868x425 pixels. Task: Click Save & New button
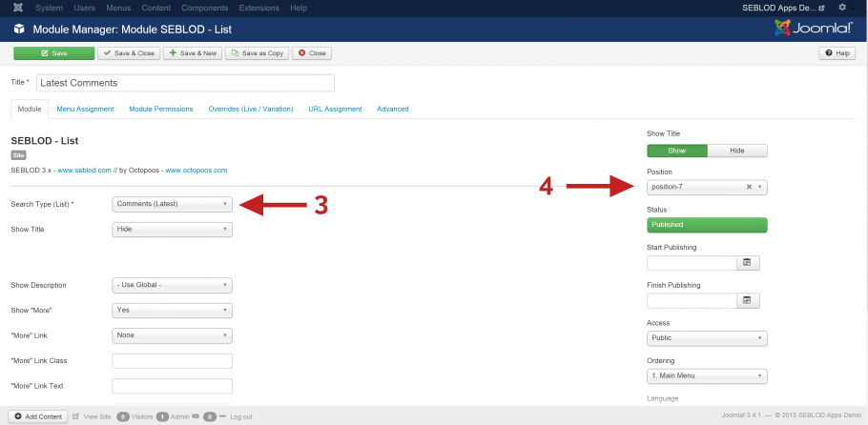(x=193, y=53)
